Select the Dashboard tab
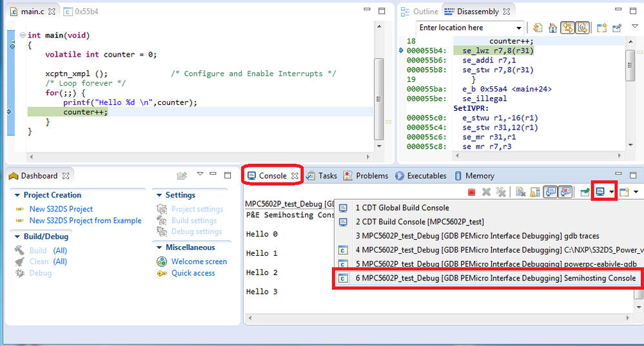 34,176
